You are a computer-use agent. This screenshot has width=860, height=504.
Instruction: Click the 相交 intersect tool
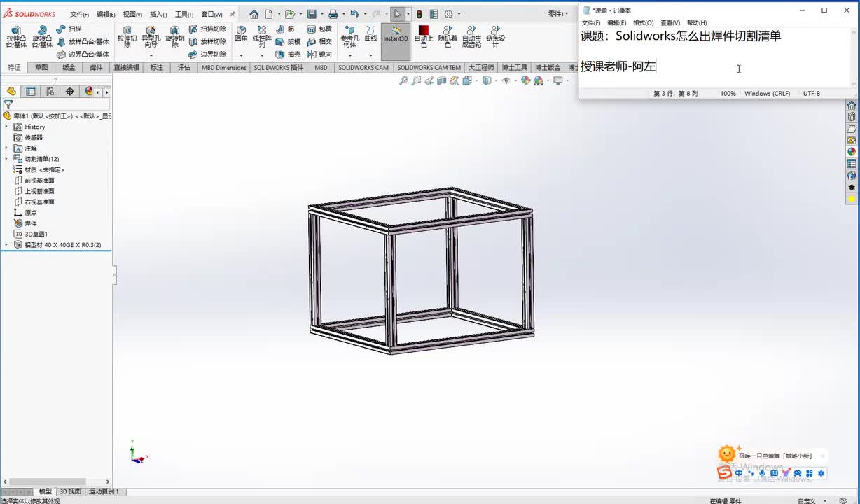[319, 42]
